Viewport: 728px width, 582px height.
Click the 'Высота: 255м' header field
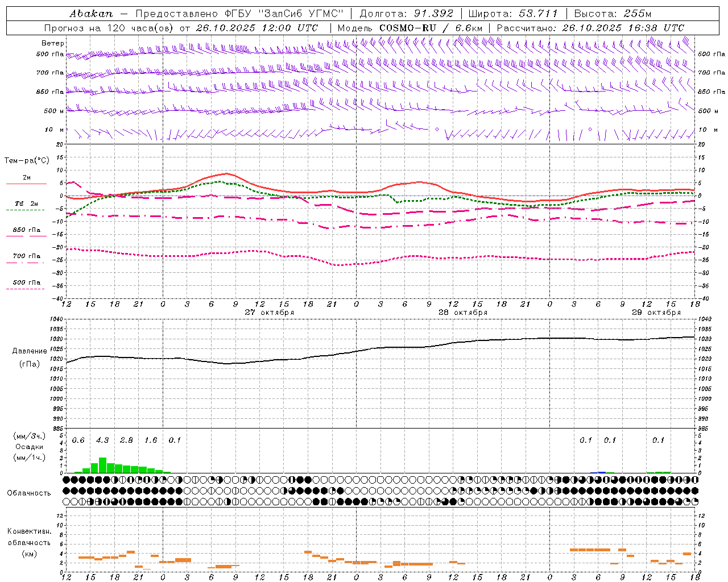612,14
